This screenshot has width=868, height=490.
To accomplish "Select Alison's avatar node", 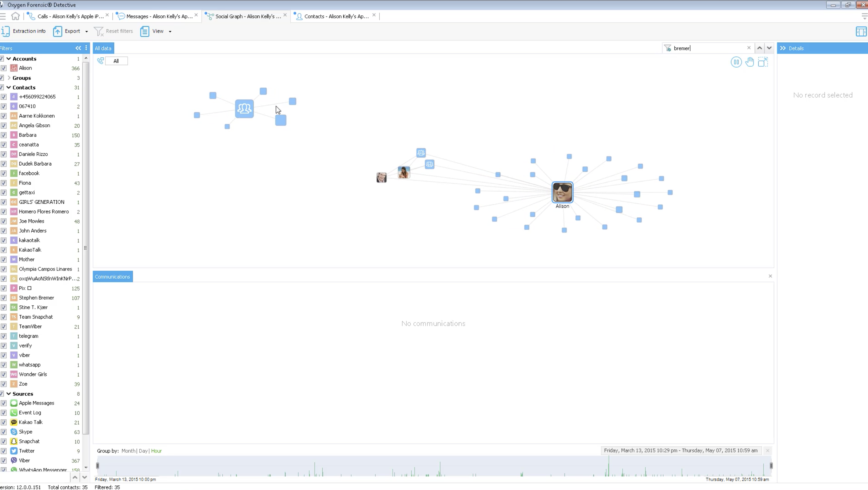I will pyautogui.click(x=562, y=192).
